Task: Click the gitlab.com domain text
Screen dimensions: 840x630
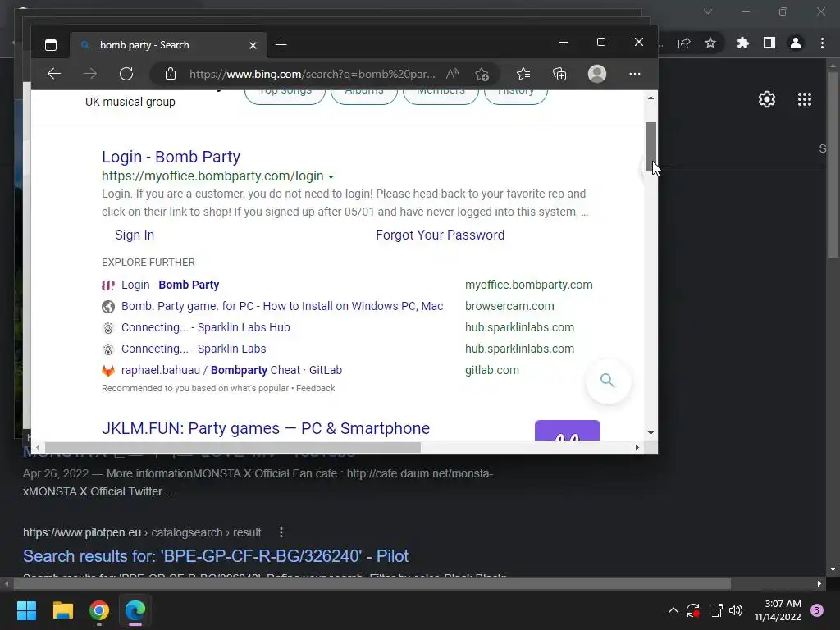Action: (x=492, y=370)
